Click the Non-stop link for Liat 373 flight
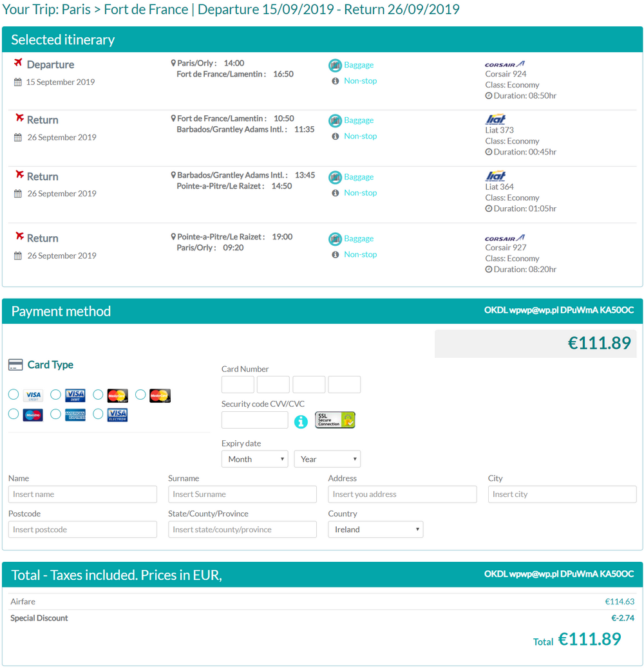 (361, 136)
